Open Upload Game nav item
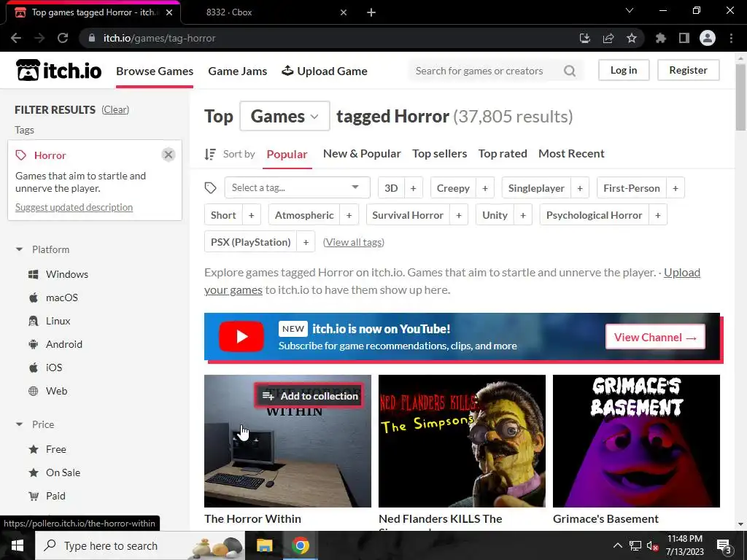This screenshot has height=560, width=747. 325,71
